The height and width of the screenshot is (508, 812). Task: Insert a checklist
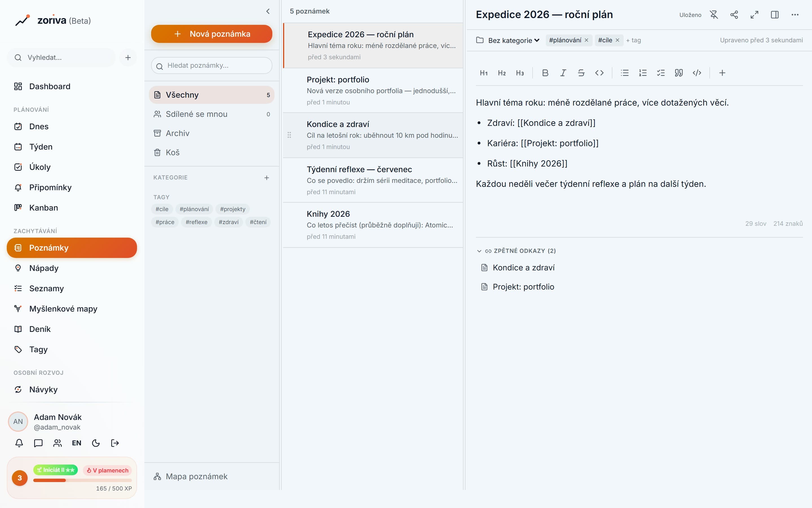(661, 73)
